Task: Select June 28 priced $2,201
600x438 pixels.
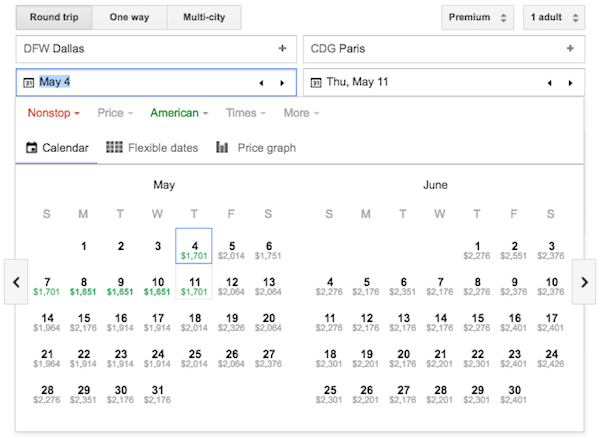Action: tap(440, 394)
